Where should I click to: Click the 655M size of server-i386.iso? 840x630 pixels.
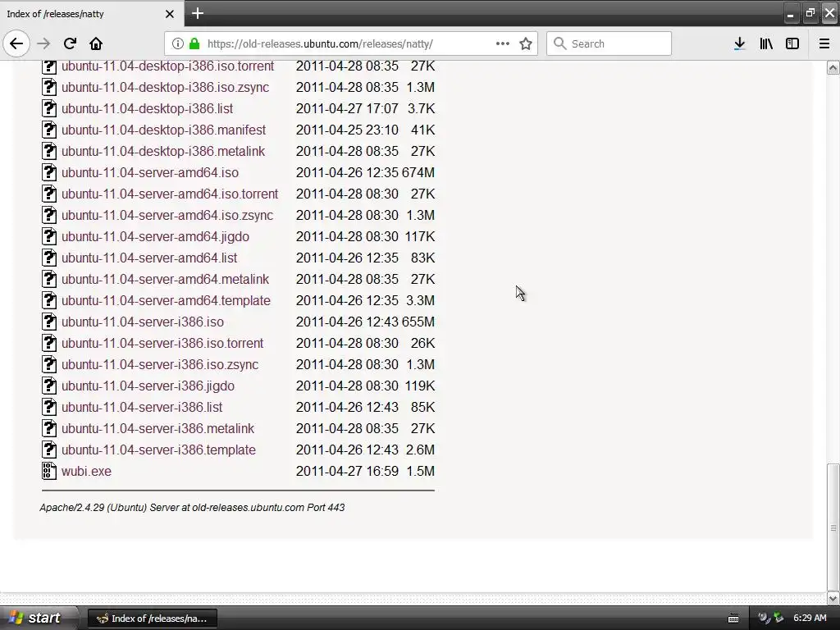[418, 322]
